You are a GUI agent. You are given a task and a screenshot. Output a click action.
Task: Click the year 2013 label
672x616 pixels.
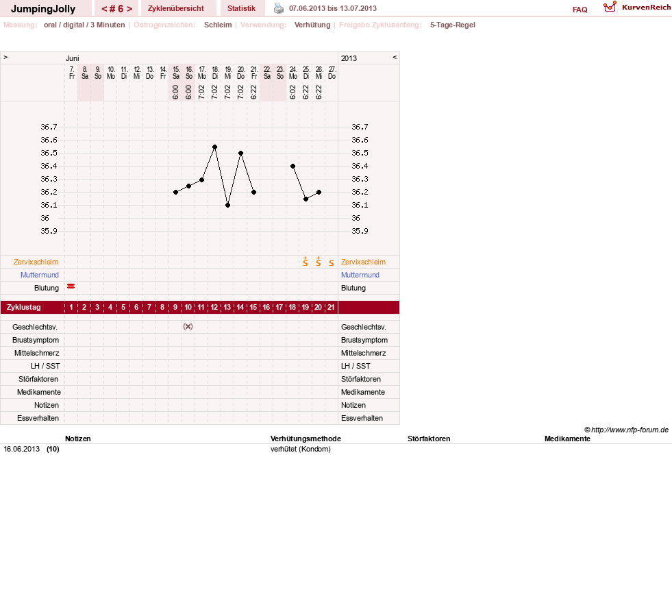349,58
